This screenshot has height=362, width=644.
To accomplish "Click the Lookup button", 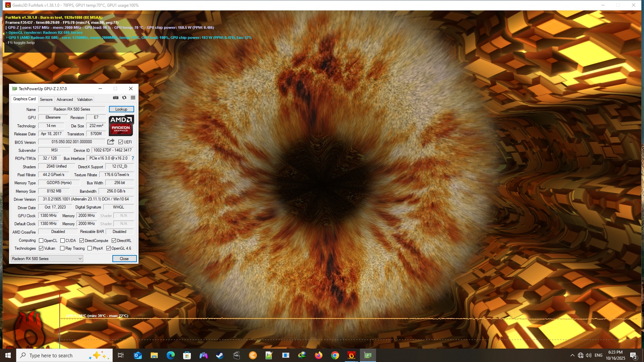I will [x=121, y=109].
